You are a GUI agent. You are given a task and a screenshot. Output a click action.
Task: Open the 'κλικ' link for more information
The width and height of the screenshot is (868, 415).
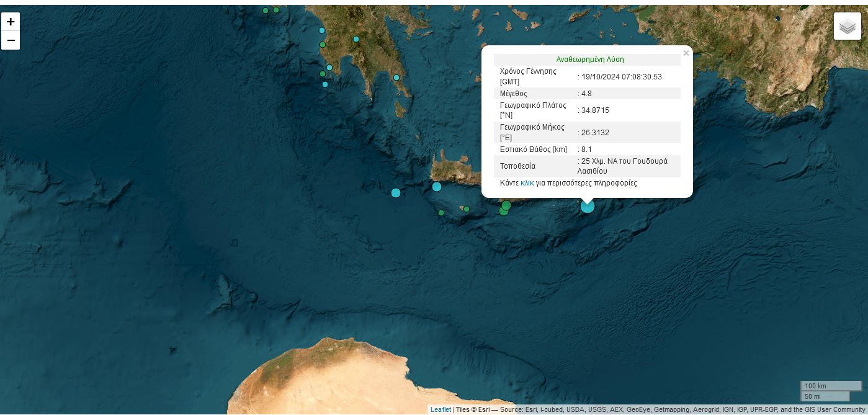[x=527, y=183]
